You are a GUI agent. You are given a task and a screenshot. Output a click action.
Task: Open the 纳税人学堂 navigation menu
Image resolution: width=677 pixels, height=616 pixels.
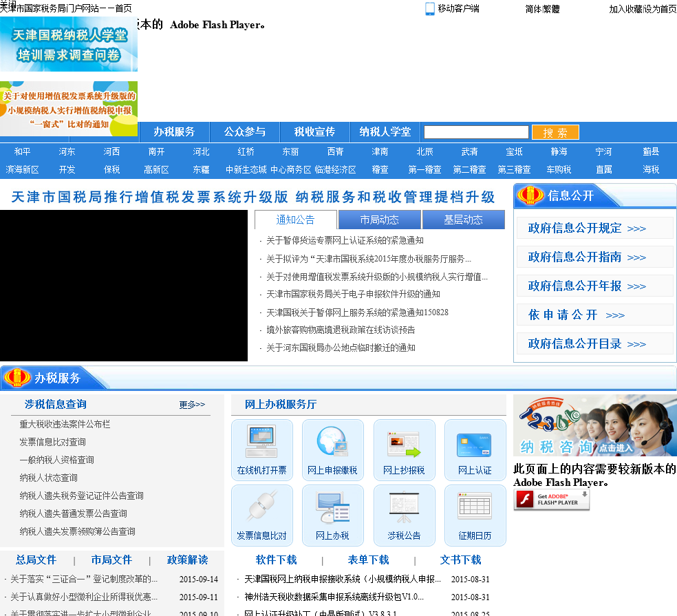pyautogui.click(x=385, y=131)
